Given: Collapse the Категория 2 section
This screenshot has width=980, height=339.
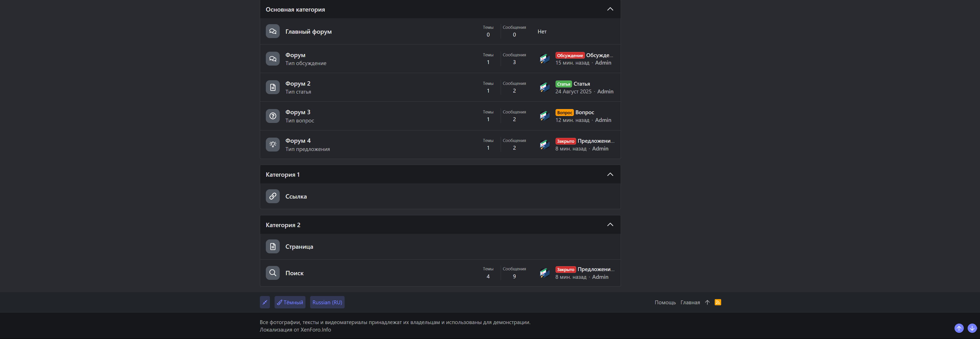Looking at the screenshot, I should 610,225.
